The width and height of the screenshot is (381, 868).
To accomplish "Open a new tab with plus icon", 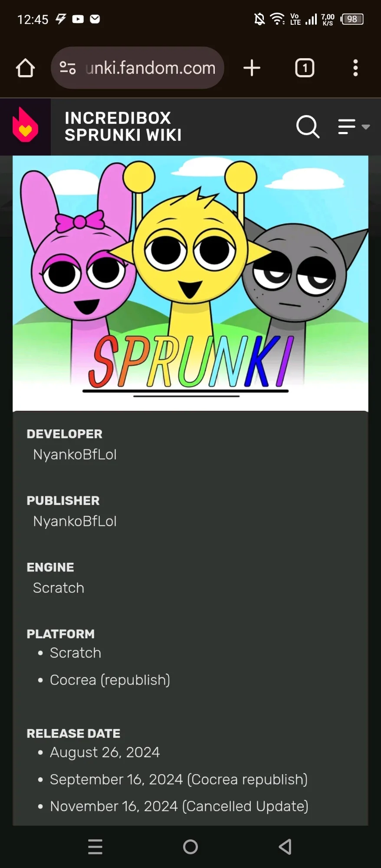I will 252,68.
